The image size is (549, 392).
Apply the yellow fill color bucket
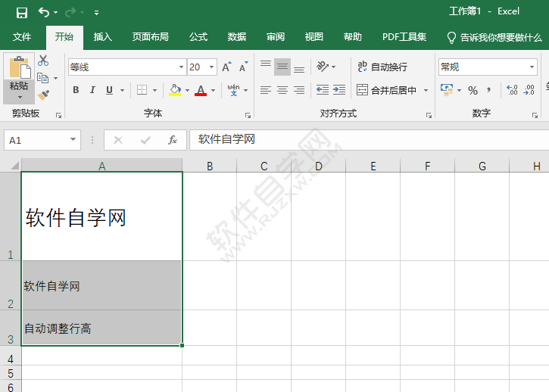(x=175, y=90)
